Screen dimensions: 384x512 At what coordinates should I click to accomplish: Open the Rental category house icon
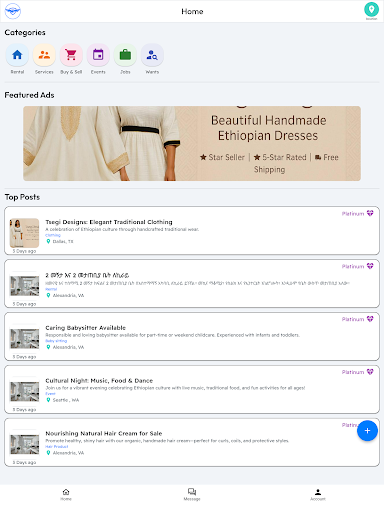point(17,55)
